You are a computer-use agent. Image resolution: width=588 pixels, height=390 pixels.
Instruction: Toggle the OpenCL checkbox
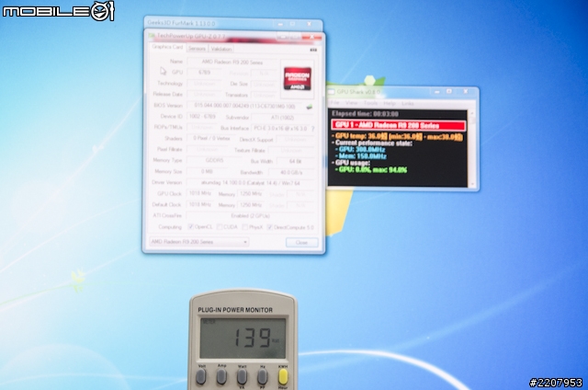click(191, 227)
